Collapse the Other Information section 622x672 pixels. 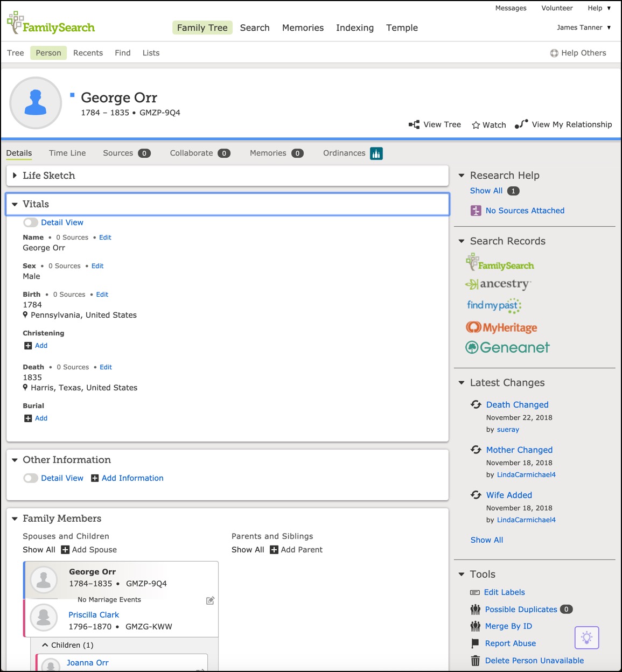click(15, 460)
